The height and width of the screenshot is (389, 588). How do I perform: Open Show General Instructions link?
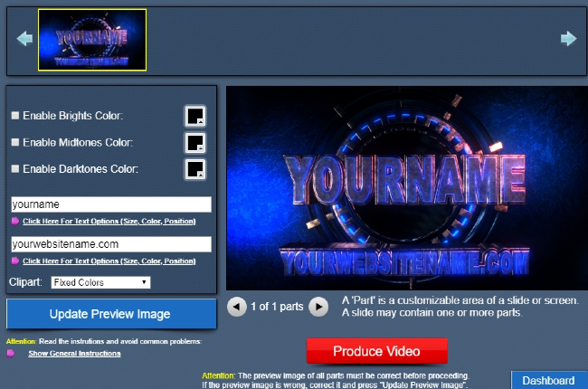74,354
